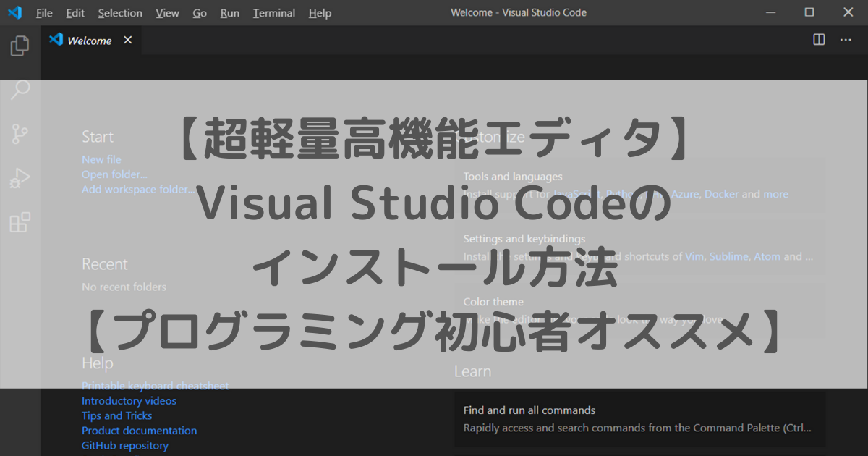Click the Learn section heading
Screen dimensions: 868x456
pyautogui.click(x=472, y=371)
